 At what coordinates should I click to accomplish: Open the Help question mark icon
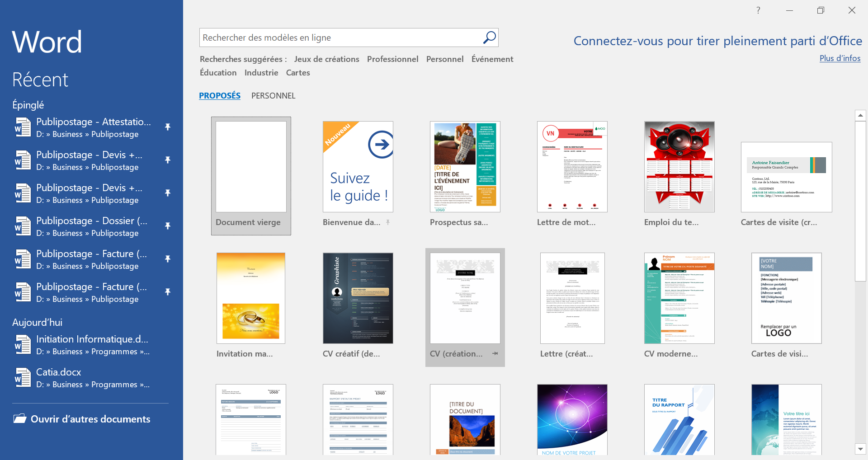[x=758, y=10]
